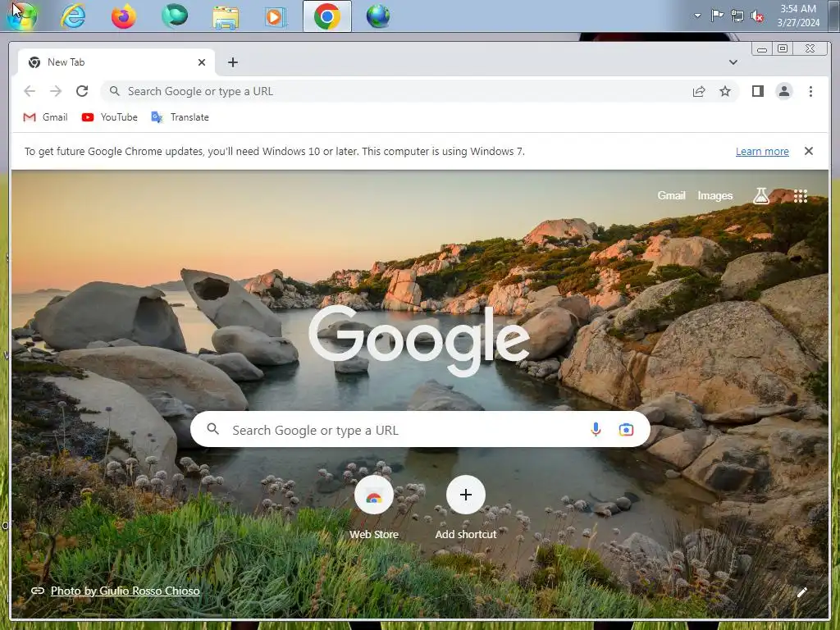Go back to previous page
This screenshot has width=840, height=630.
[x=30, y=91]
